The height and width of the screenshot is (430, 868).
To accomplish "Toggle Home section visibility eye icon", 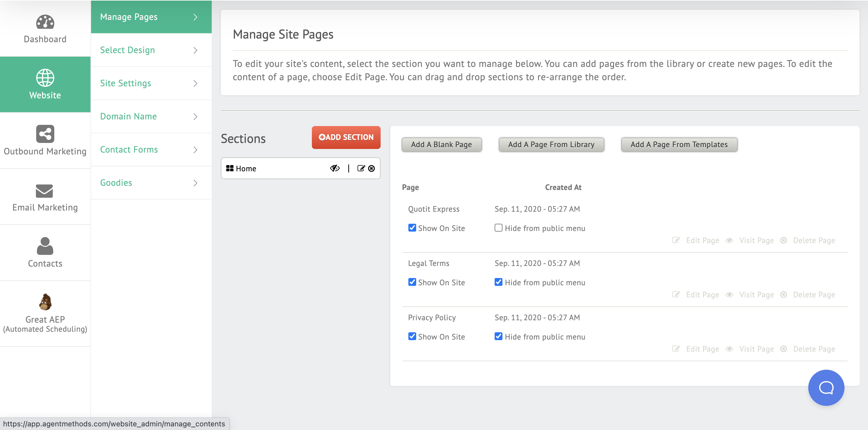I will point(334,168).
